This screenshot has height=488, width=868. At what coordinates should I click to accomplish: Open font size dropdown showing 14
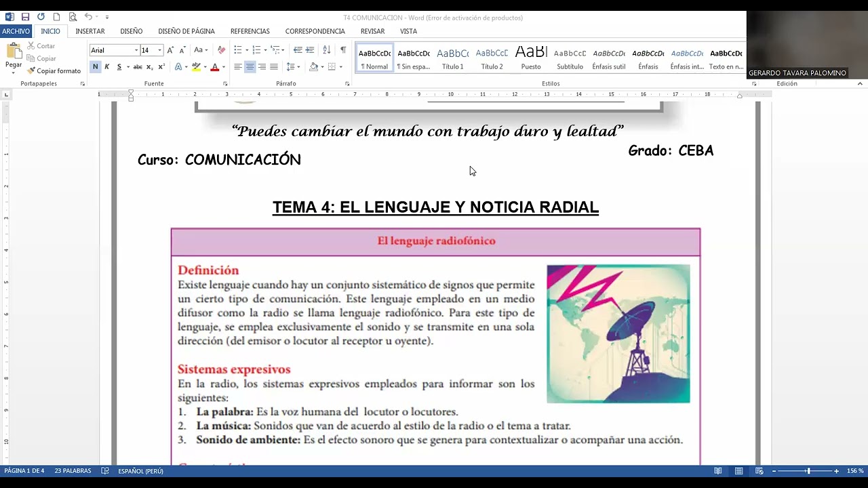[x=160, y=50]
